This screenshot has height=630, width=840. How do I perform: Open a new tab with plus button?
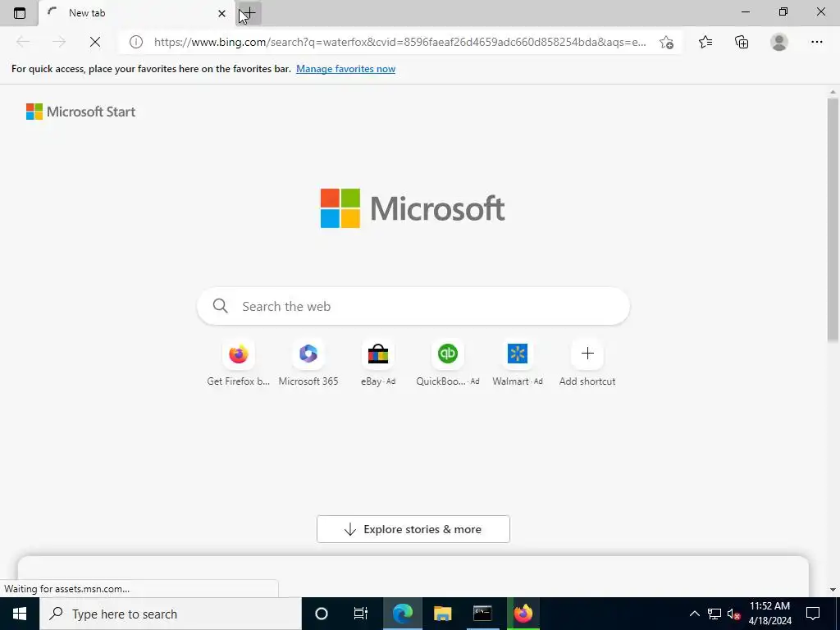(249, 13)
